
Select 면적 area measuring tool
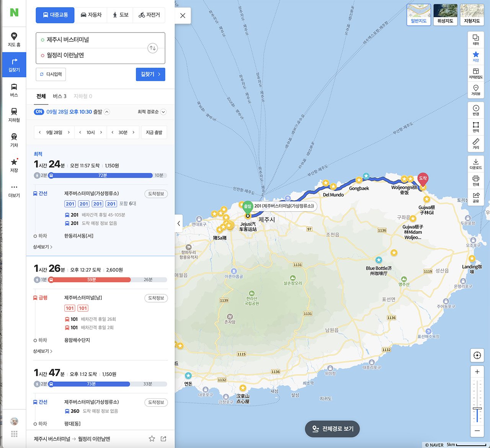click(476, 127)
